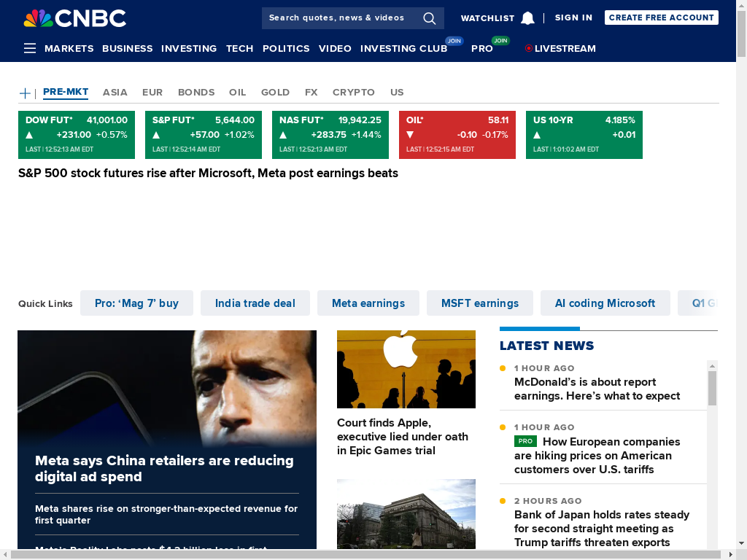Viewport: 747px width, 560px height.
Task: Open S&P 500 stock futures rise headline
Action: tap(208, 174)
